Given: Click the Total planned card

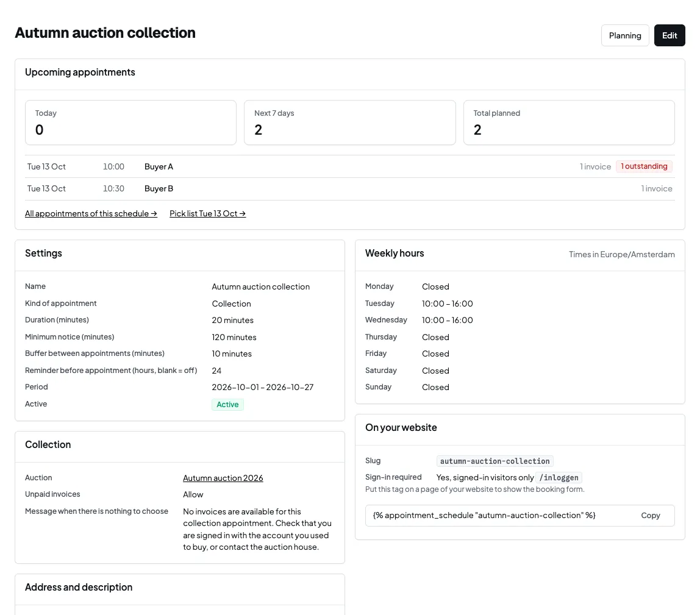Looking at the screenshot, I should point(569,123).
